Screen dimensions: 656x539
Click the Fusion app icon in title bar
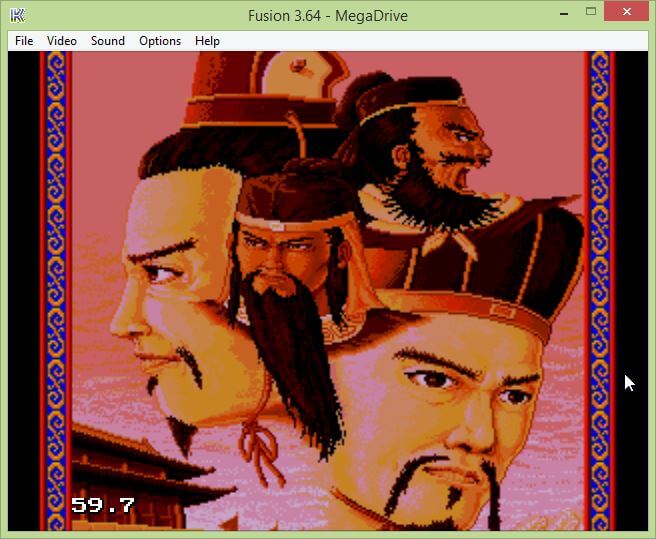pos(17,15)
